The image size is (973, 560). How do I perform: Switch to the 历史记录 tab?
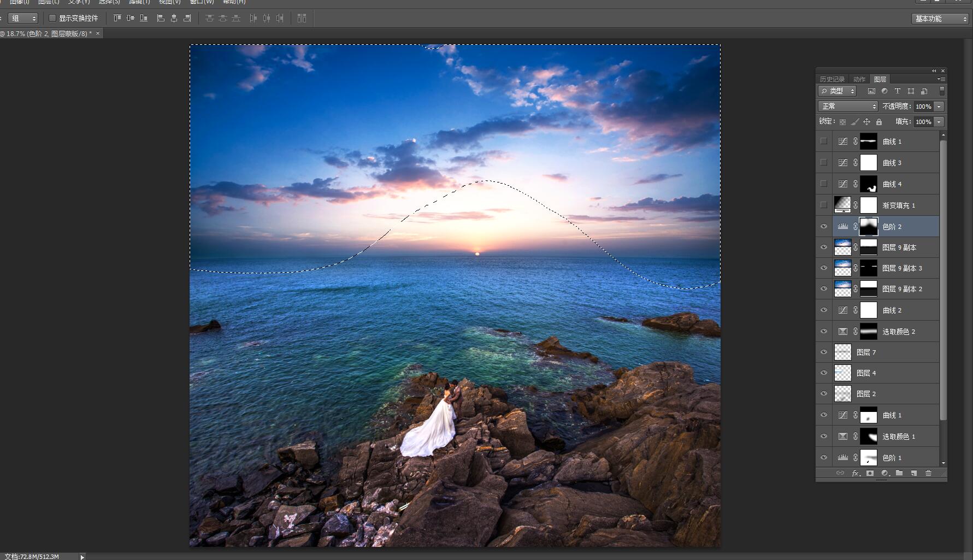832,79
